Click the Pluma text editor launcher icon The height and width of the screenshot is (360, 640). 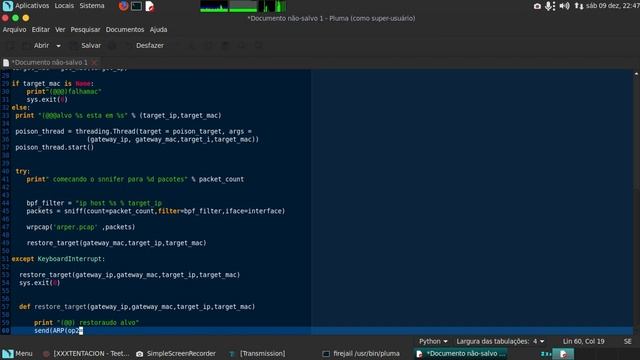(150, 6)
